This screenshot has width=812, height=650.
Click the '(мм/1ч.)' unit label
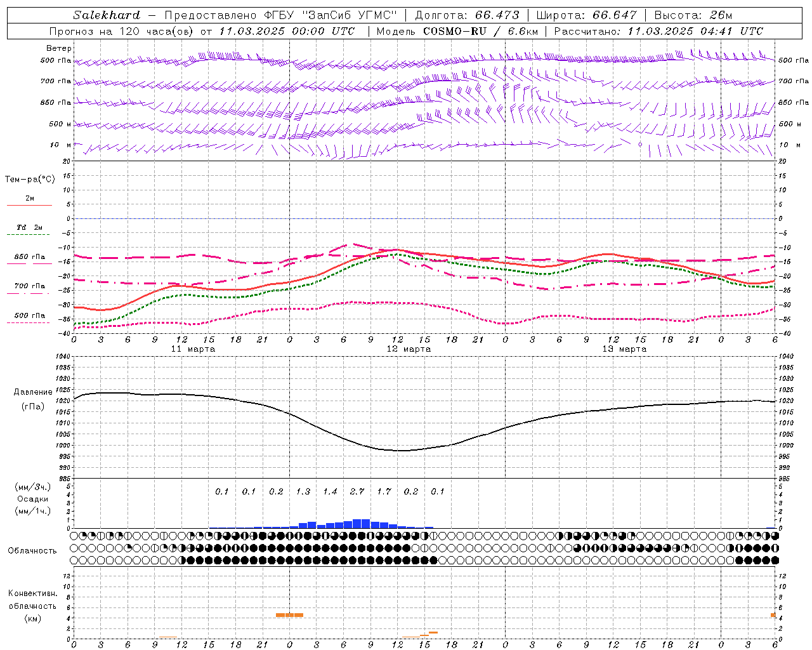(x=33, y=510)
